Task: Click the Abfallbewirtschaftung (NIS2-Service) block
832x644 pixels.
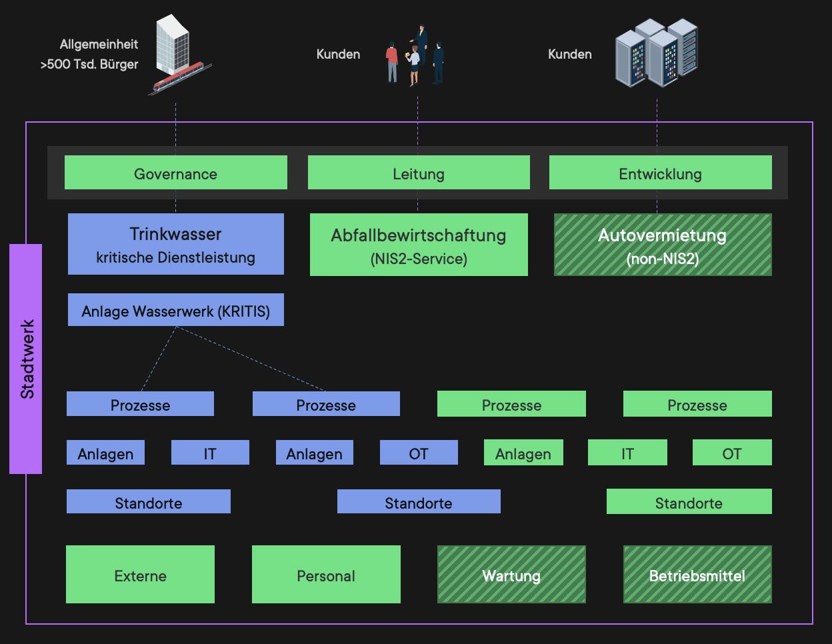Action: (419, 245)
